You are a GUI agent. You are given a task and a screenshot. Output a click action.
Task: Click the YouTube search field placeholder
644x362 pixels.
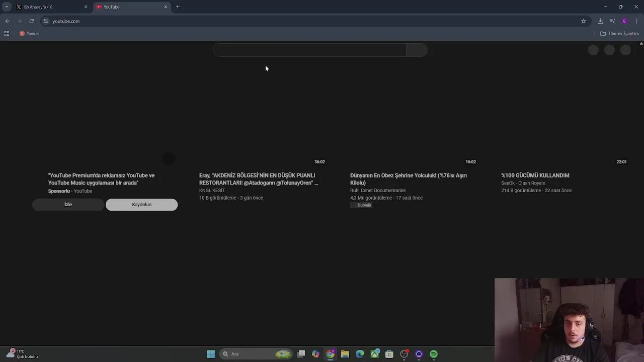point(309,50)
